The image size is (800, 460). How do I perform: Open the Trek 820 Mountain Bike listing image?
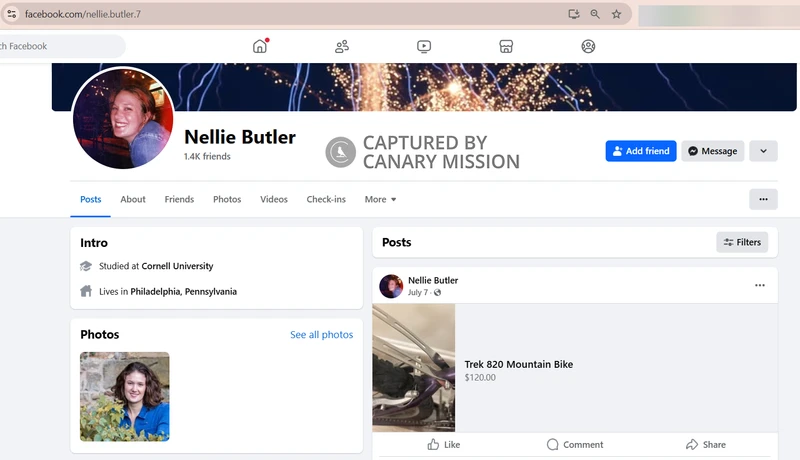(x=414, y=368)
